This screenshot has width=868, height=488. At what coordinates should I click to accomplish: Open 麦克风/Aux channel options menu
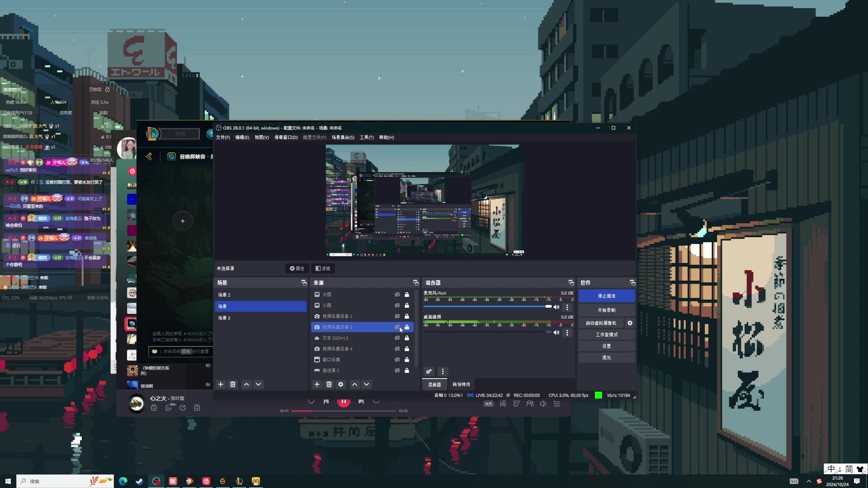(x=567, y=307)
